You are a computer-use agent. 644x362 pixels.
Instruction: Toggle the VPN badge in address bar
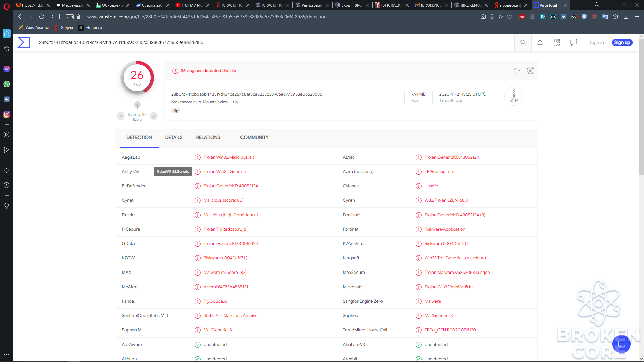pos(70,17)
